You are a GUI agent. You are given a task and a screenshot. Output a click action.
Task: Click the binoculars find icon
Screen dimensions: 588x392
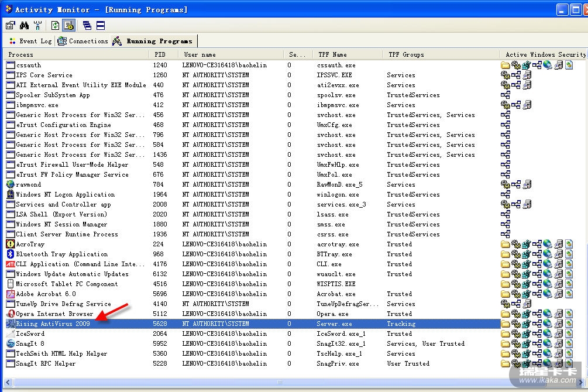coord(25,26)
